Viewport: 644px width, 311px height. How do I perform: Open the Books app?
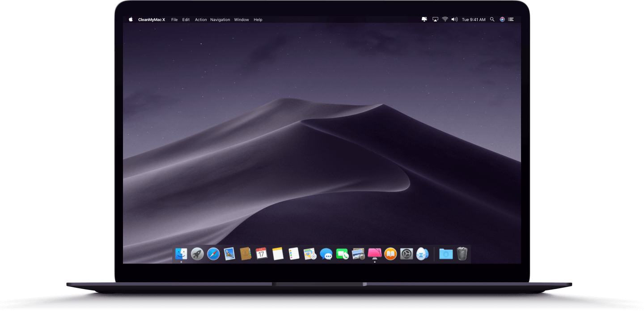[x=390, y=254]
